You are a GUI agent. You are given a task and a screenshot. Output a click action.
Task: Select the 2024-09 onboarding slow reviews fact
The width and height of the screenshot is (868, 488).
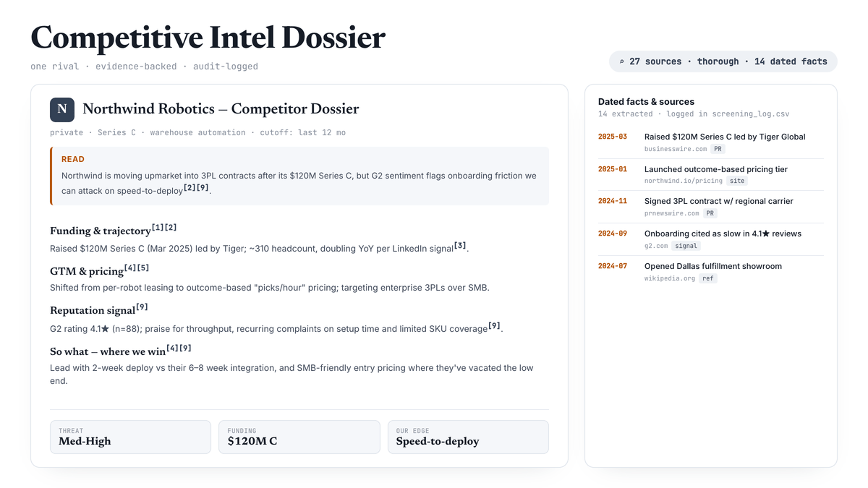coord(710,239)
